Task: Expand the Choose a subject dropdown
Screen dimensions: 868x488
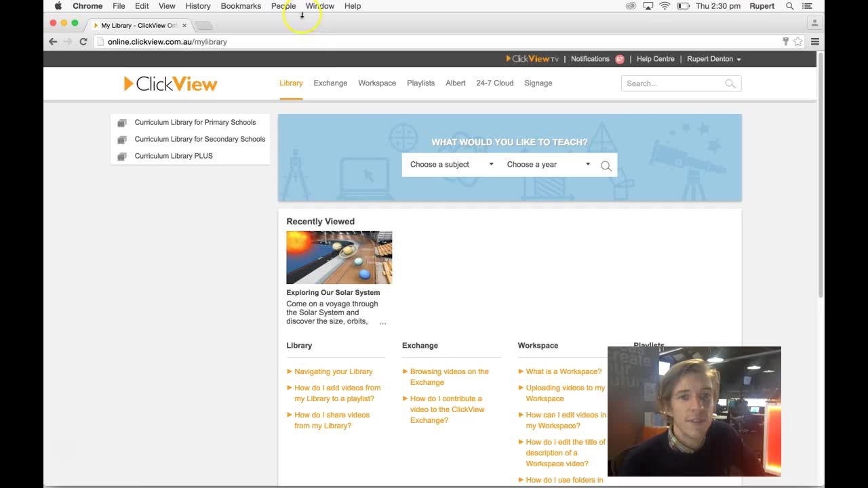Action: pos(452,165)
